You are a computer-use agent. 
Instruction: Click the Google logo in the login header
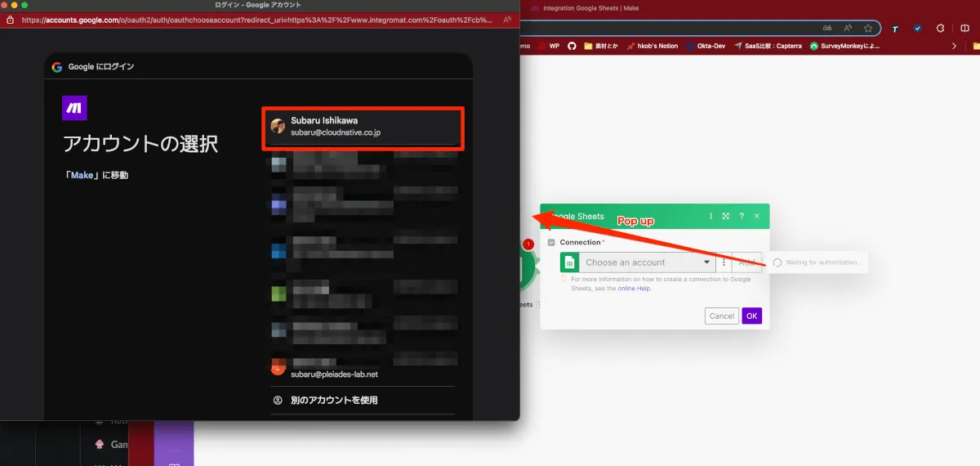(57, 67)
